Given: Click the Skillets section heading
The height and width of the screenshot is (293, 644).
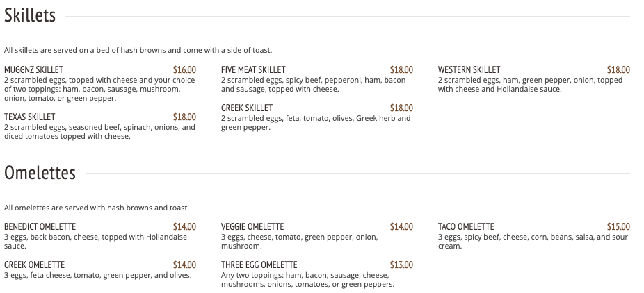Looking at the screenshot, I should coord(30,17).
